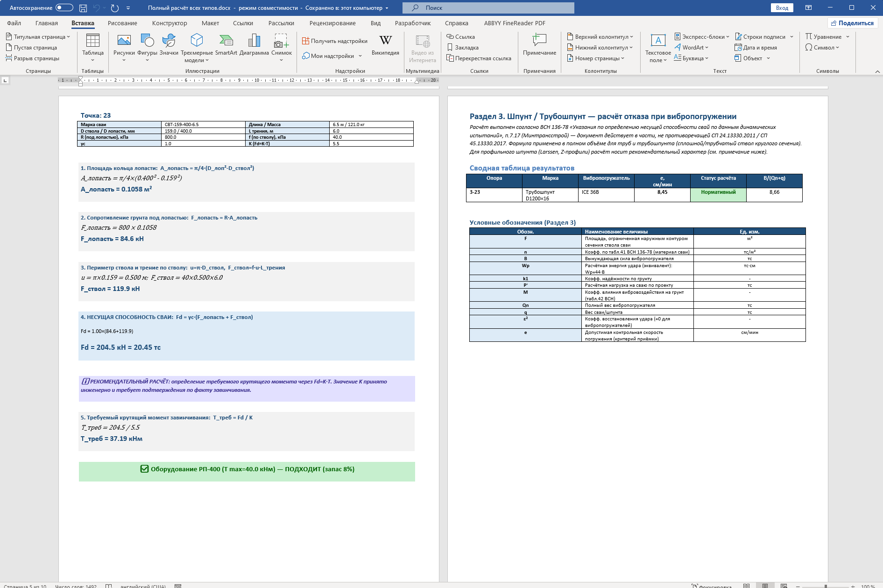Click Получить надстройки

coord(335,41)
